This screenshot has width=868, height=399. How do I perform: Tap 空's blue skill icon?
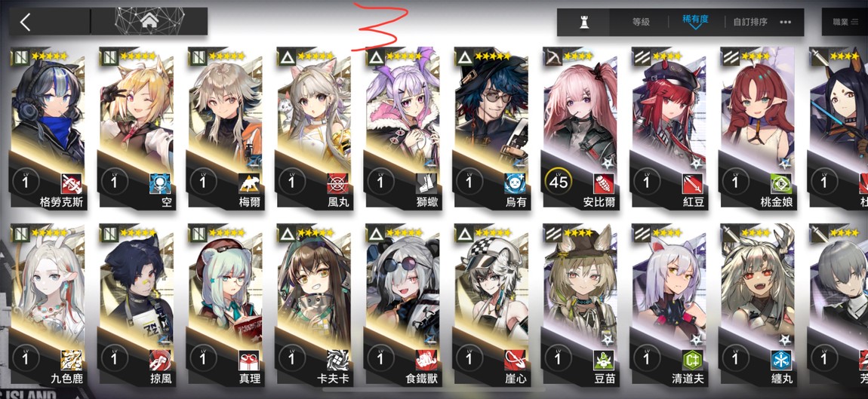click(160, 183)
